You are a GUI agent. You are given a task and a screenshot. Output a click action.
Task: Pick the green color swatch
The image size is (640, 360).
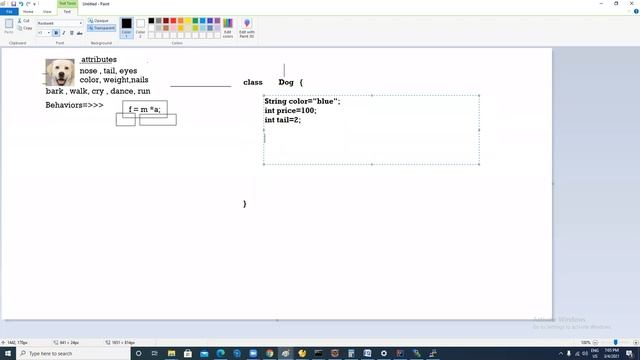tap(196, 21)
